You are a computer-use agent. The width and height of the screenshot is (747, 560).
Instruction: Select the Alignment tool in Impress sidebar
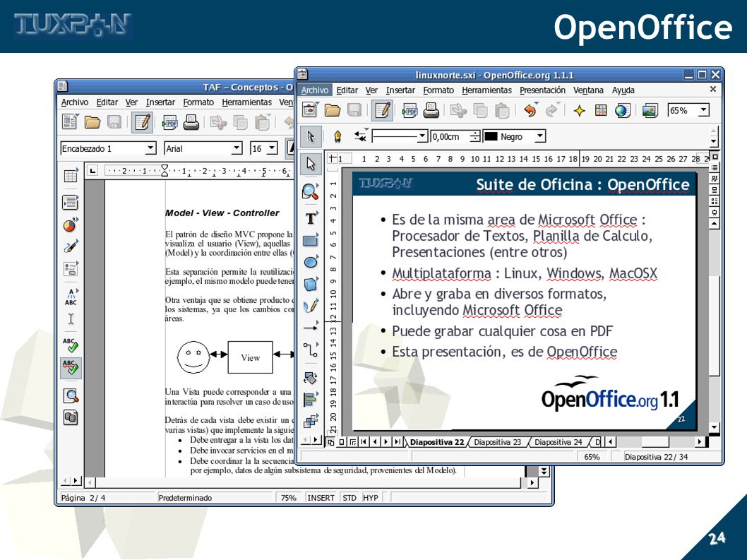(311, 399)
